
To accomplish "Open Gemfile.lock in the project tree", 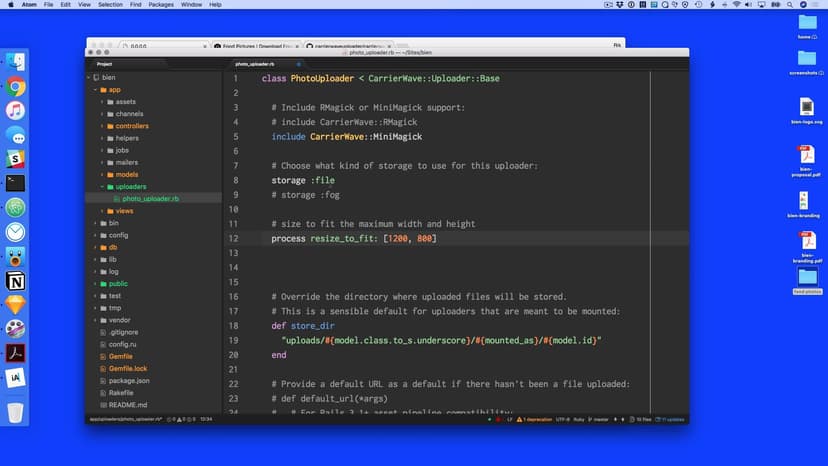I will click(126, 368).
